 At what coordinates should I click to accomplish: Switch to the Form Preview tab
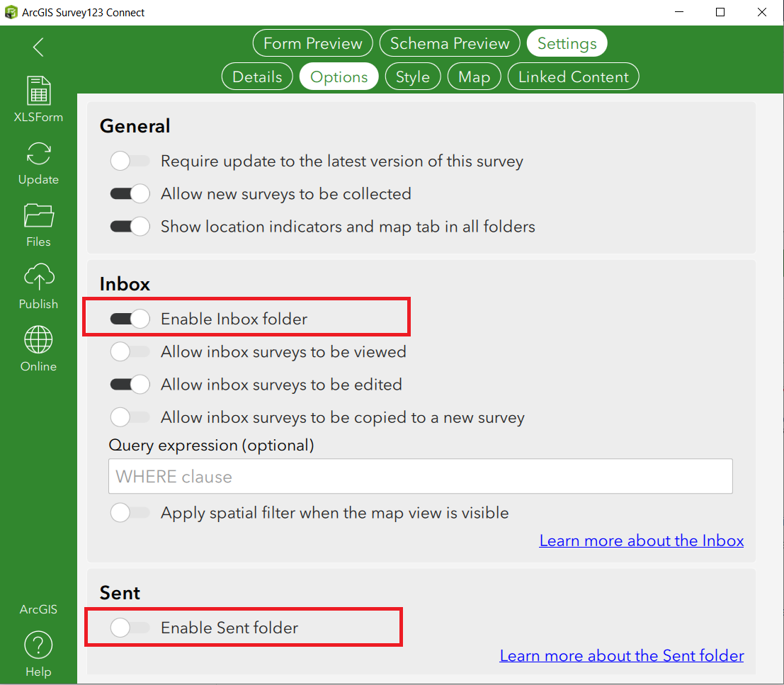(313, 43)
